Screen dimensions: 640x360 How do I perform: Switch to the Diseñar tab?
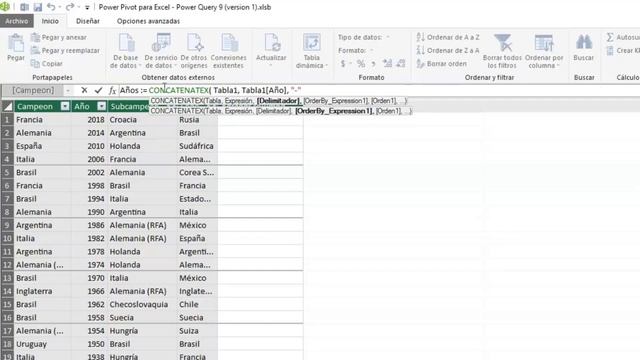[x=88, y=21]
